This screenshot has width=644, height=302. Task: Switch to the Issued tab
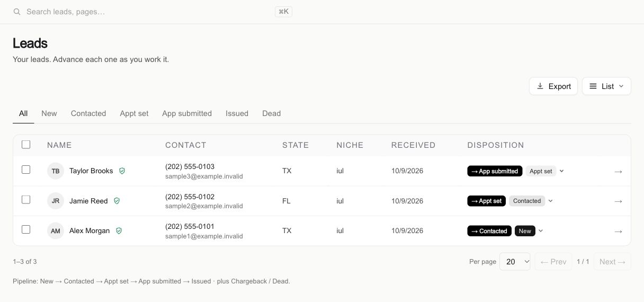coord(237,113)
